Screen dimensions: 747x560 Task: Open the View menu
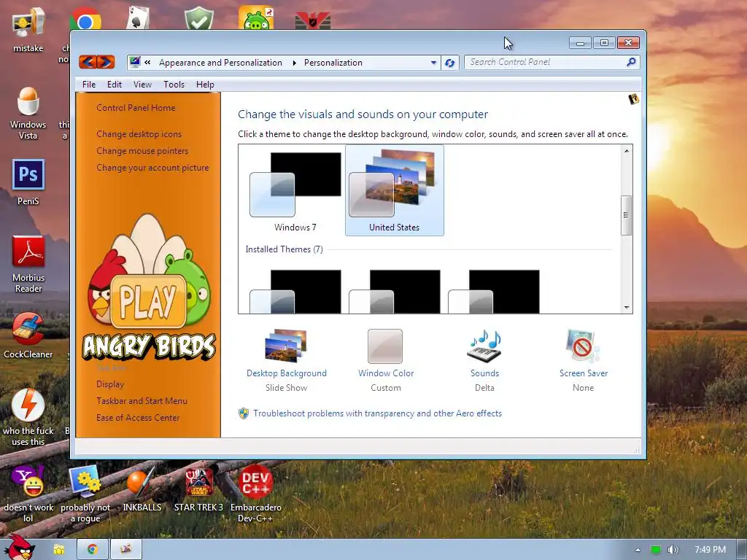click(142, 85)
